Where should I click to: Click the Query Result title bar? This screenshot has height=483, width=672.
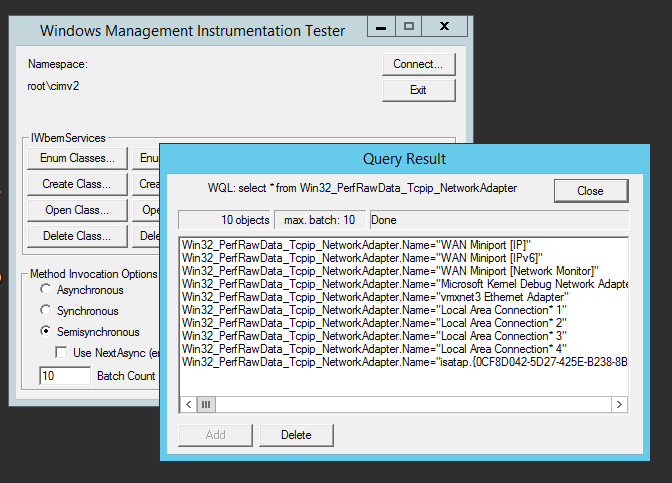404,159
